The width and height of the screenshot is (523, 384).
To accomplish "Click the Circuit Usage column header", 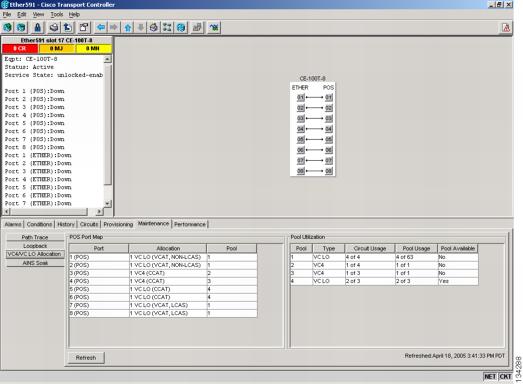I will coord(370,249).
